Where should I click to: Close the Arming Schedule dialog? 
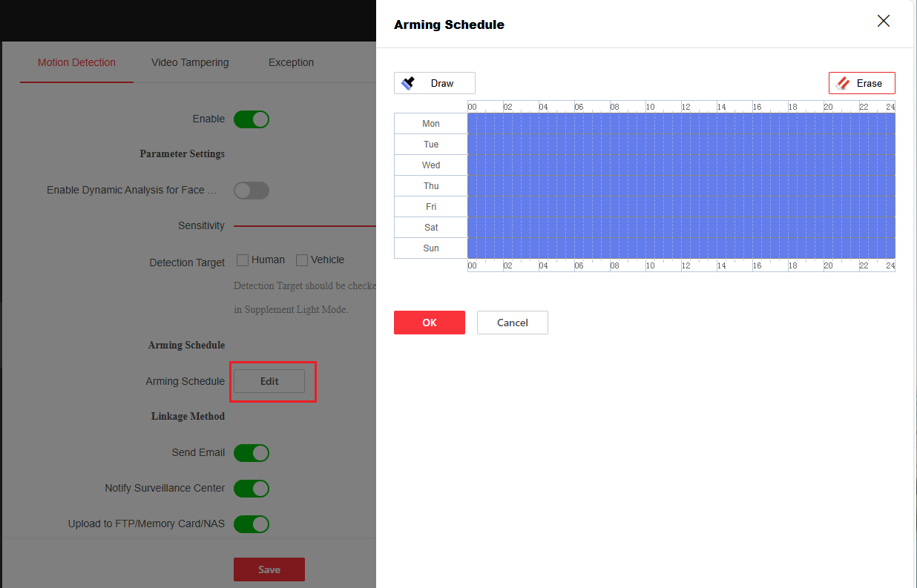click(x=883, y=21)
